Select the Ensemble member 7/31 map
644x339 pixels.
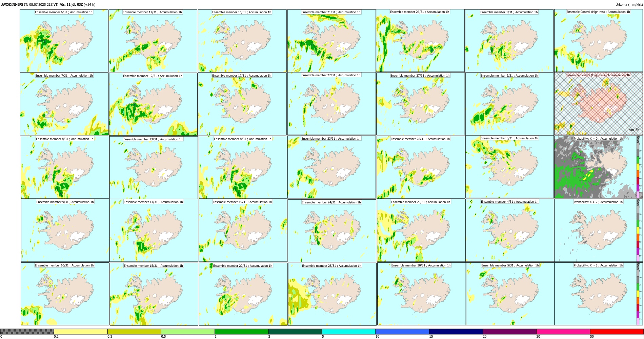[64, 104]
